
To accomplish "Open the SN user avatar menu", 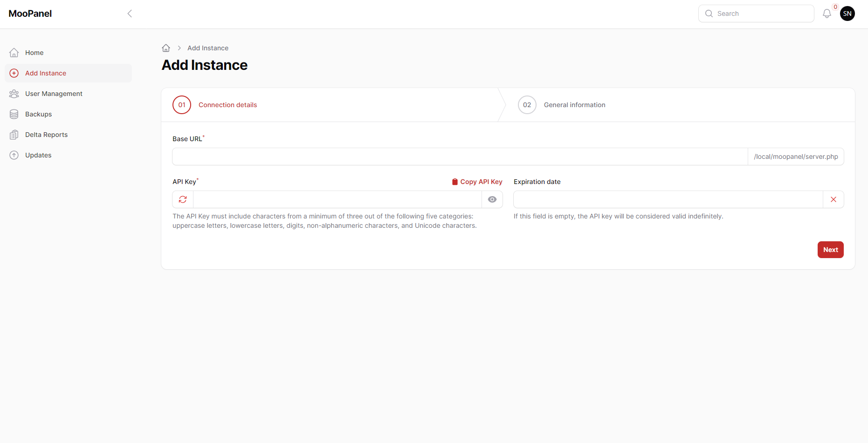I will (847, 14).
